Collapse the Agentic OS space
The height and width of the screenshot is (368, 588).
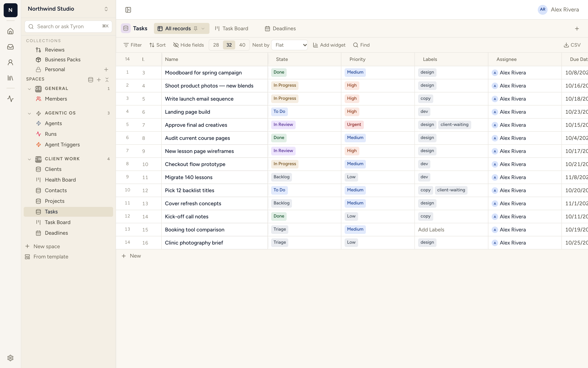point(29,113)
